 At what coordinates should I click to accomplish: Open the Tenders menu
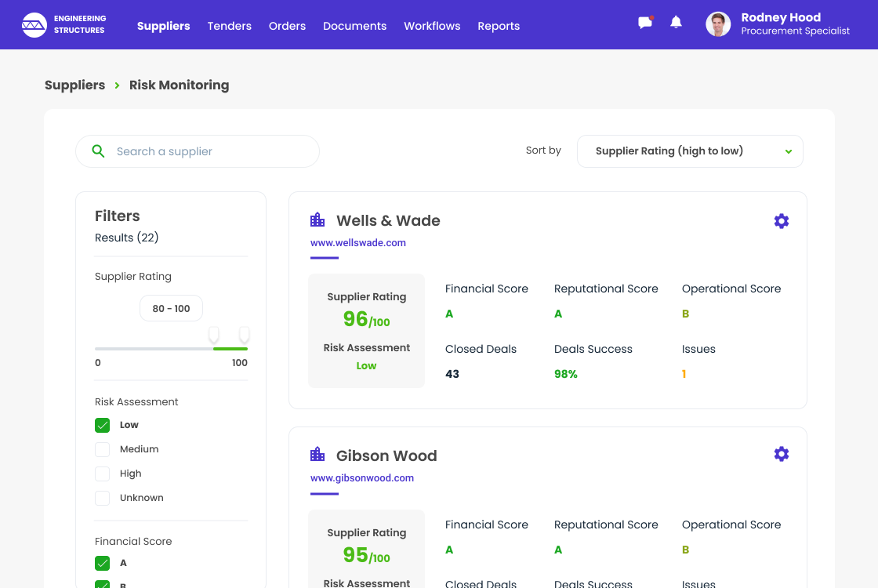click(229, 26)
